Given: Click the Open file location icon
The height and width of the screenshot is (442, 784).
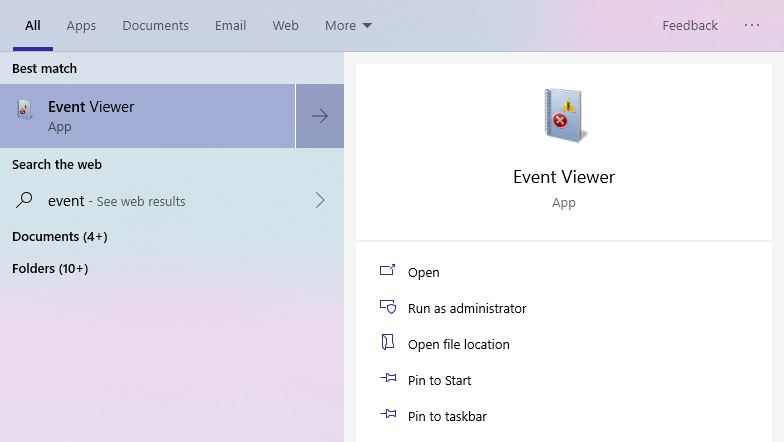Looking at the screenshot, I should 388,344.
